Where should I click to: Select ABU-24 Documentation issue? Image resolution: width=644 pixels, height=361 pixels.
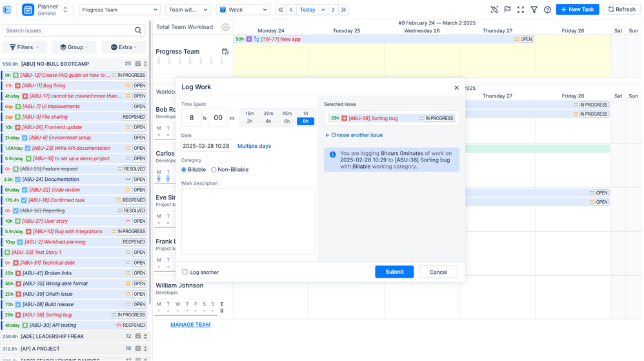(x=74, y=180)
